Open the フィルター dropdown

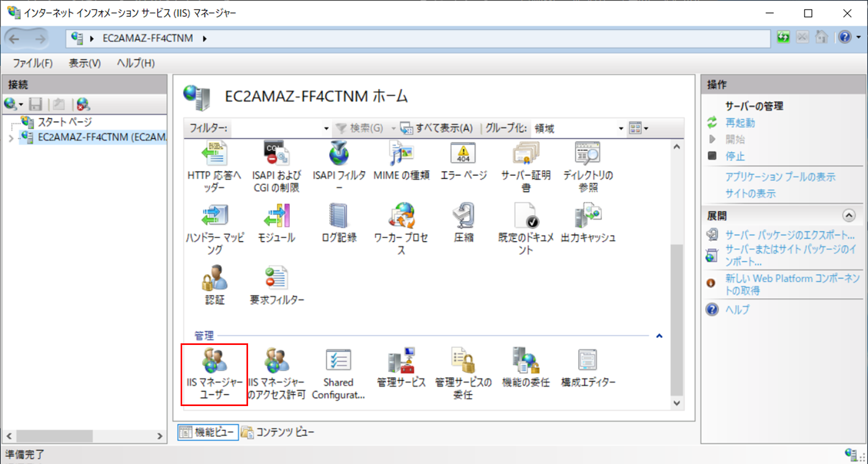[326, 129]
